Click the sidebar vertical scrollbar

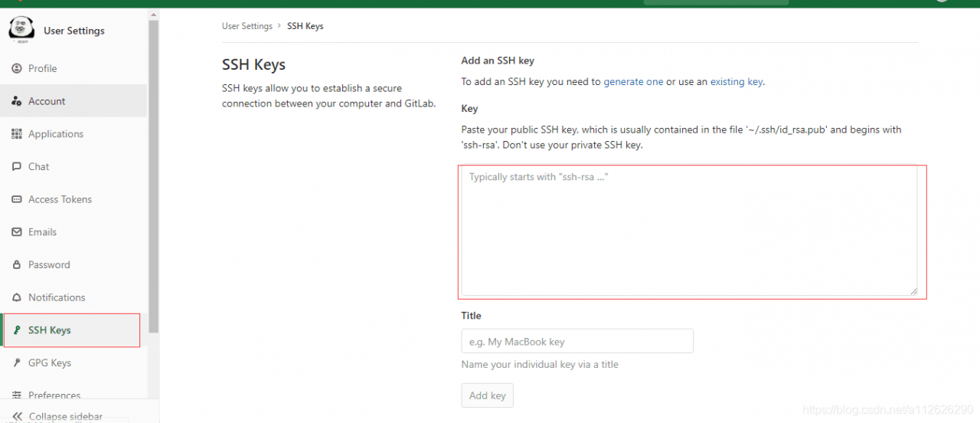coord(154,176)
